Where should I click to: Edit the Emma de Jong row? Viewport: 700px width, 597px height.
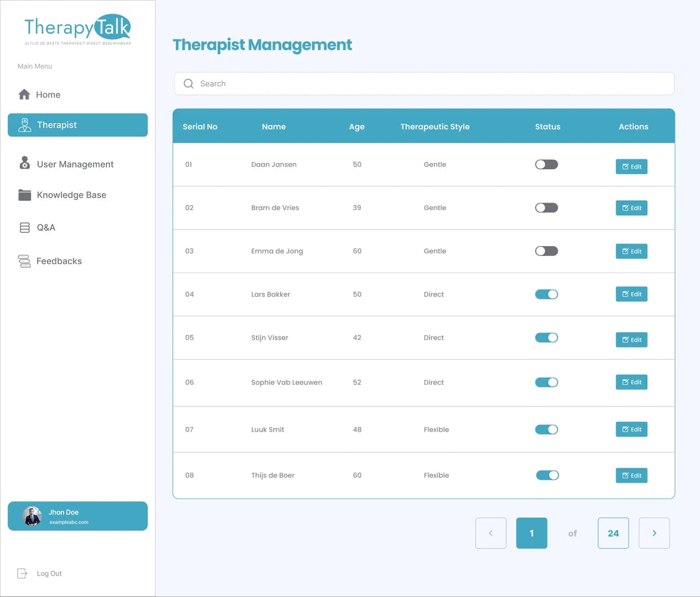[x=632, y=251]
